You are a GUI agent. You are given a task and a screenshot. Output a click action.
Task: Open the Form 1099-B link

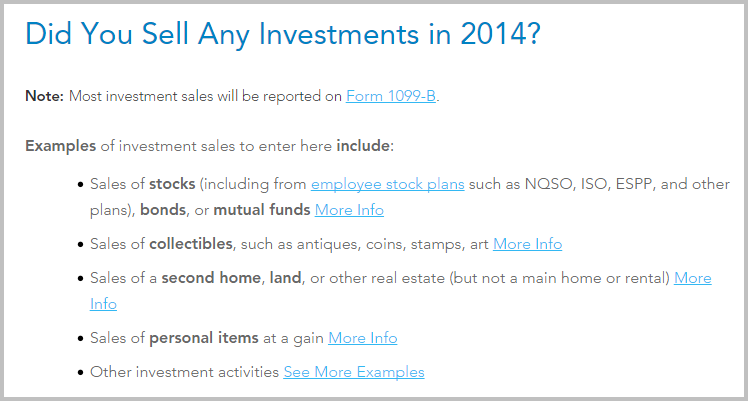pos(391,96)
